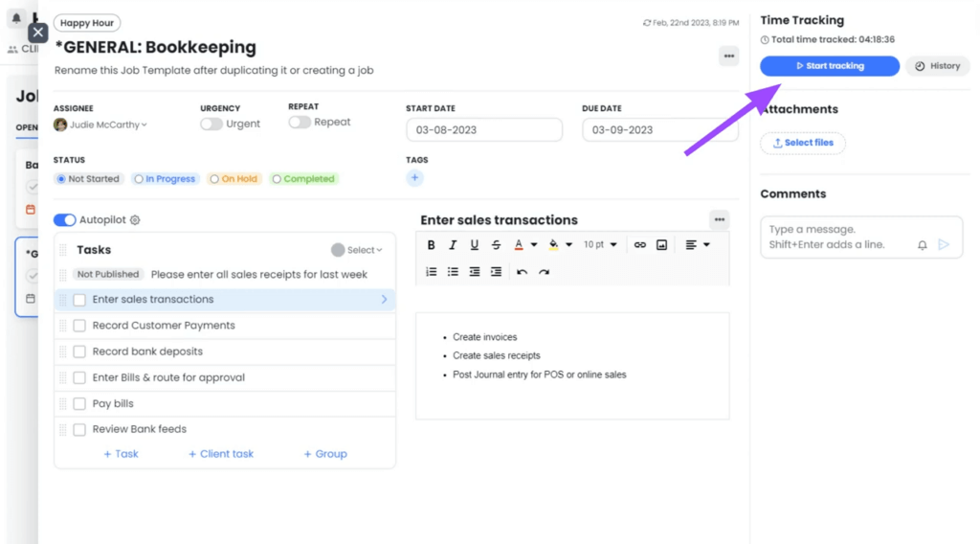Click the Due Date input field

[x=659, y=130]
